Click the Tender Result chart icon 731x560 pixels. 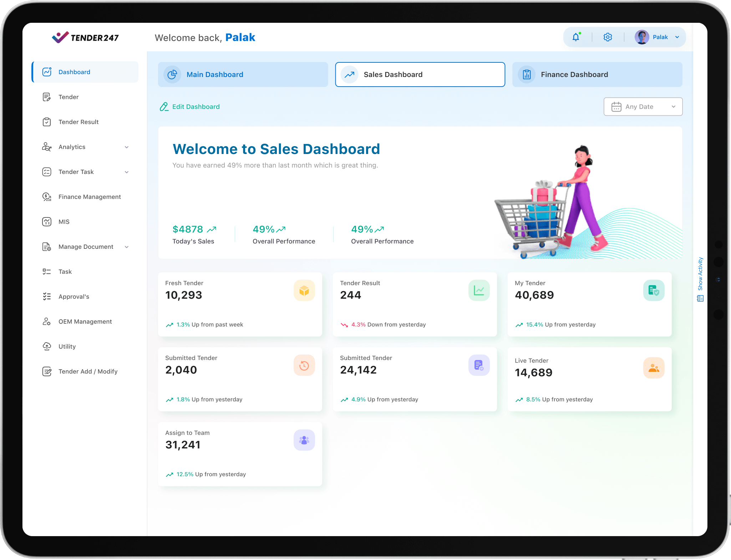[479, 291]
